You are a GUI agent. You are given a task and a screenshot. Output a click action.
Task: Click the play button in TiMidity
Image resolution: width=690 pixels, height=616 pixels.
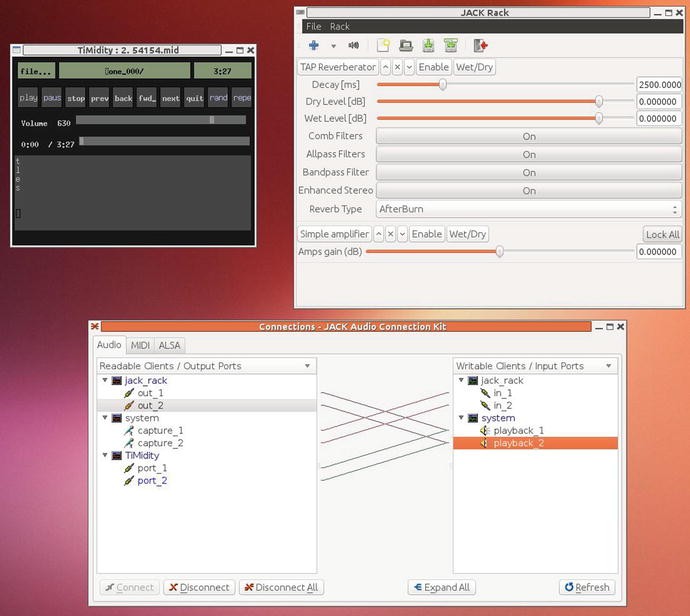click(28, 98)
